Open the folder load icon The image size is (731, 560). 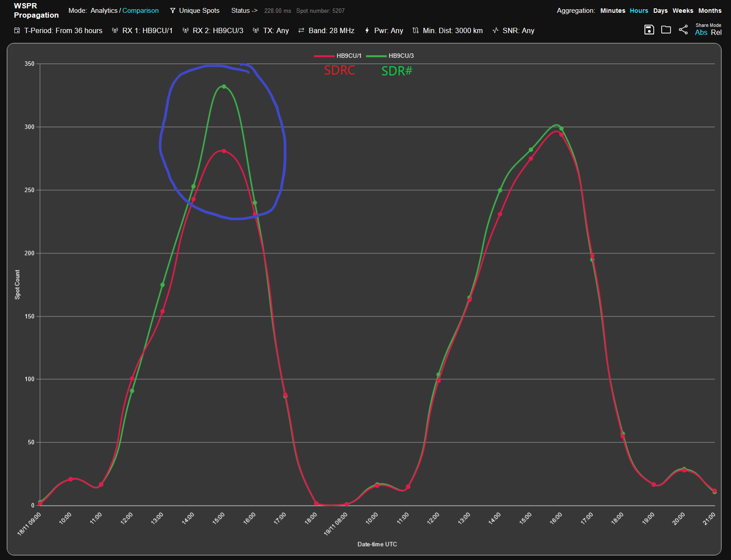click(666, 30)
